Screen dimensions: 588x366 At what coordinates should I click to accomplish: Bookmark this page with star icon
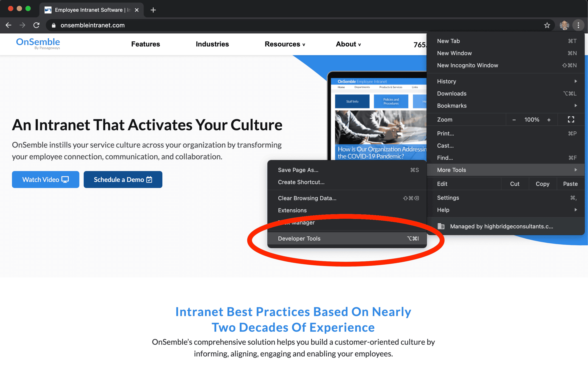pos(547,25)
